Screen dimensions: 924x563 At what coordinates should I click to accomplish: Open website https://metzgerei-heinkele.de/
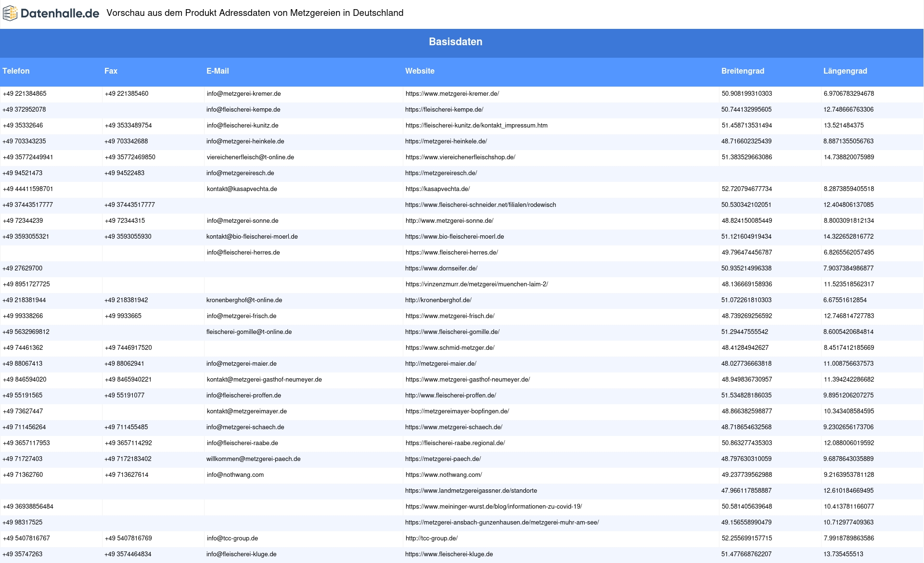click(x=446, y=141)
